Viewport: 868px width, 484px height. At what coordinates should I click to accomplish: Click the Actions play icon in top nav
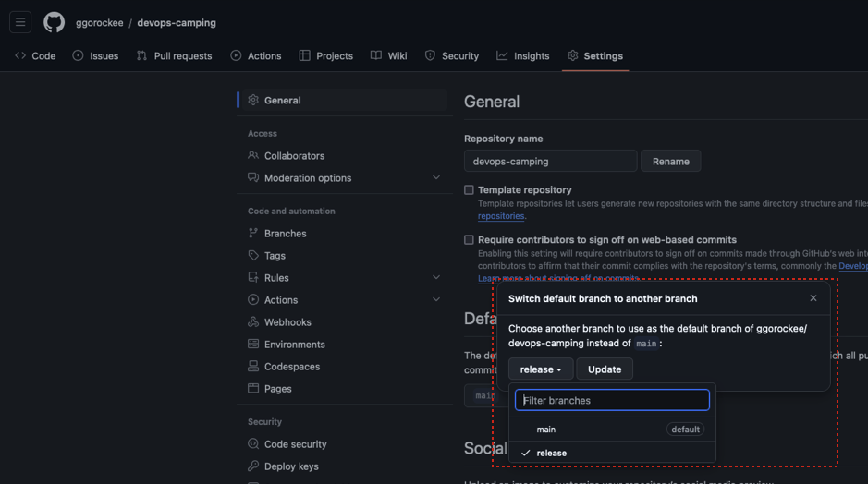[236, 55]
